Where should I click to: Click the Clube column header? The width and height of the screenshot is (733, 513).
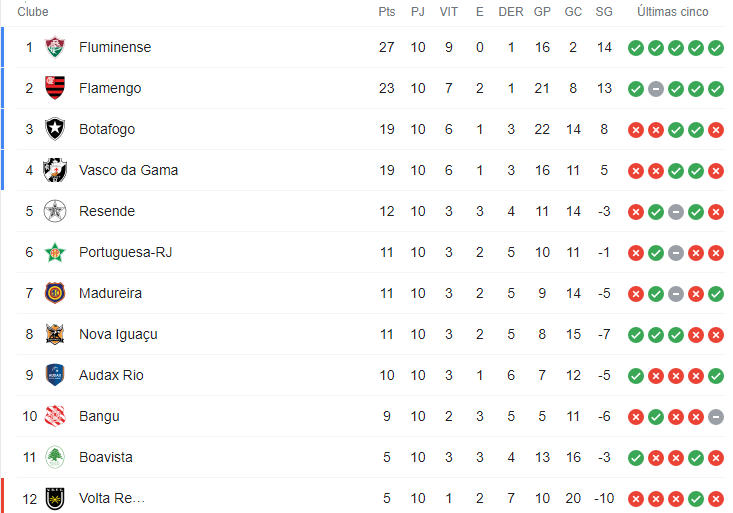(x=33, y=12)
